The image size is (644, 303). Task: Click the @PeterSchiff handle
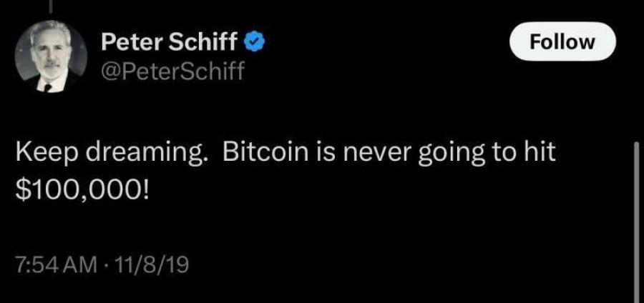click(172, 72)
